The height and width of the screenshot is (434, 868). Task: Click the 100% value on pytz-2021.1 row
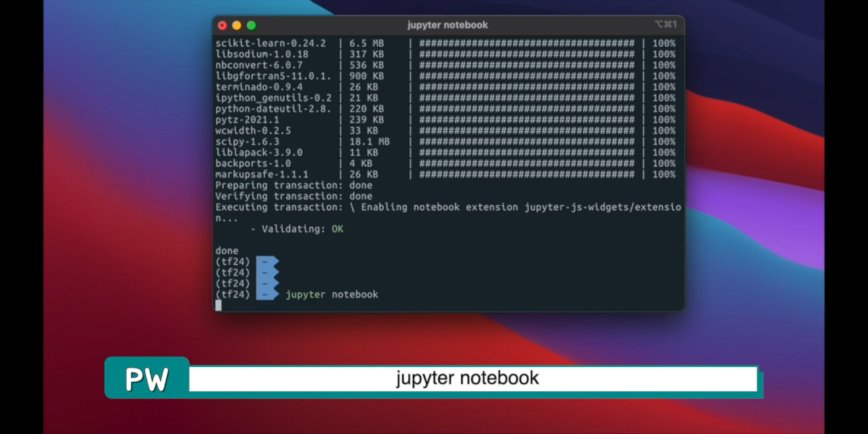tap(664, 119)
